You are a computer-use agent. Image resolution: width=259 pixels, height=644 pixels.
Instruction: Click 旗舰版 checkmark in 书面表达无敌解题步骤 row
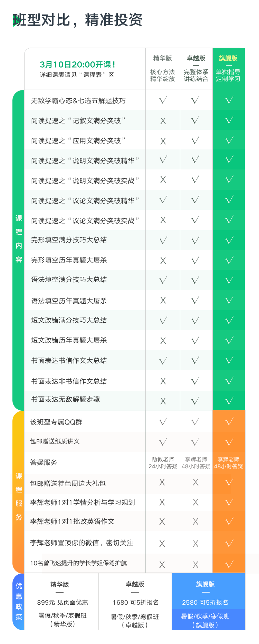(229, 401)
